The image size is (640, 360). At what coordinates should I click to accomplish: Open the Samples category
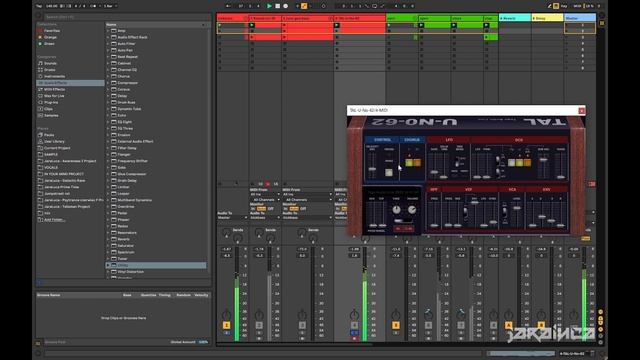click(51, 116)
